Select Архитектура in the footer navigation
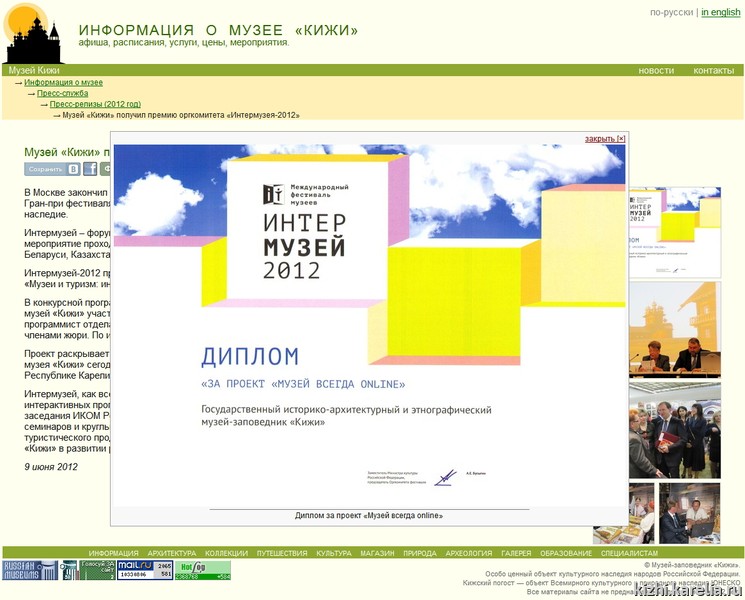 coord(172,553)
